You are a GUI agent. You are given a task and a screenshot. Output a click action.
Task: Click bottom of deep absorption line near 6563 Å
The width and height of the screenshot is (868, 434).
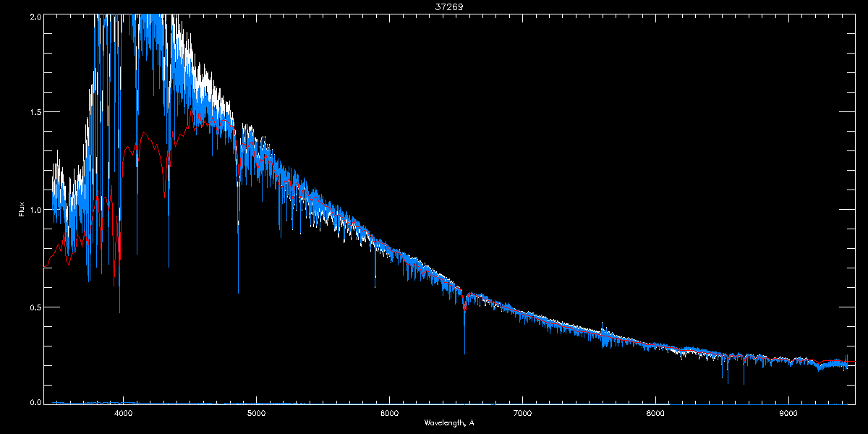point(464,352)
